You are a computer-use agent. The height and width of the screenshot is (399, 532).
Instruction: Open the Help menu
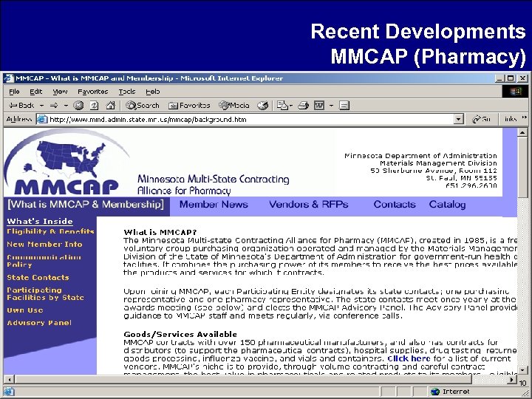[x=153, y=92]
